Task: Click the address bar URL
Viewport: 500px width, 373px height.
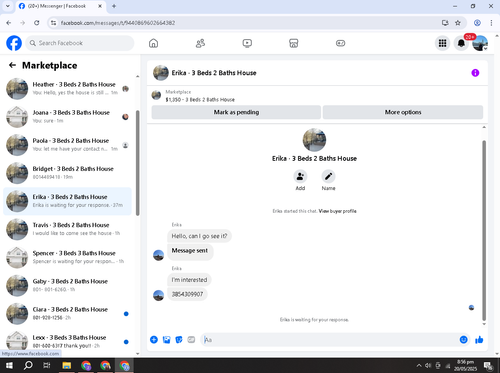Action: (118, 23)
